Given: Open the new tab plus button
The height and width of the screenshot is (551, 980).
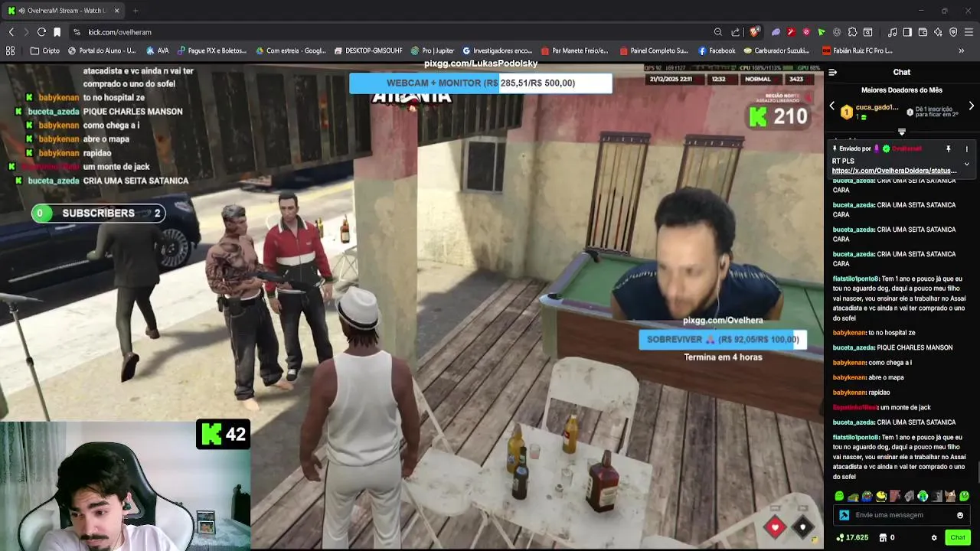Looking at the screenshot, I should (136, 11).
